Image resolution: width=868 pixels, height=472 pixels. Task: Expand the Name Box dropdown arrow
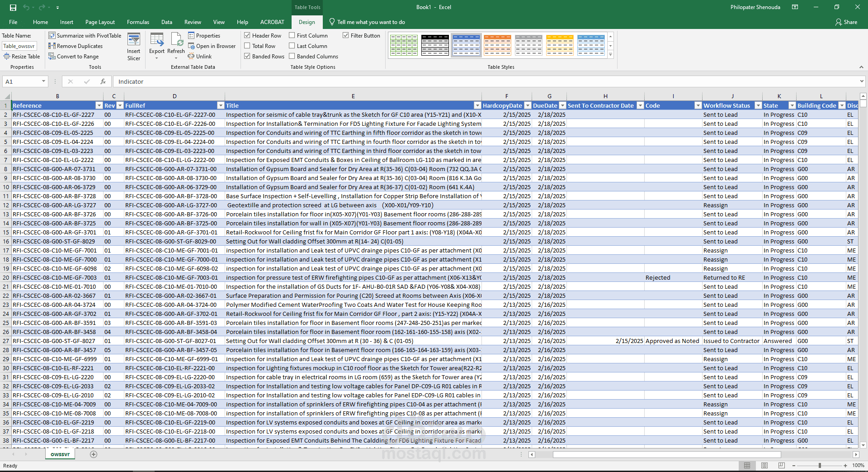coord(43,81)
